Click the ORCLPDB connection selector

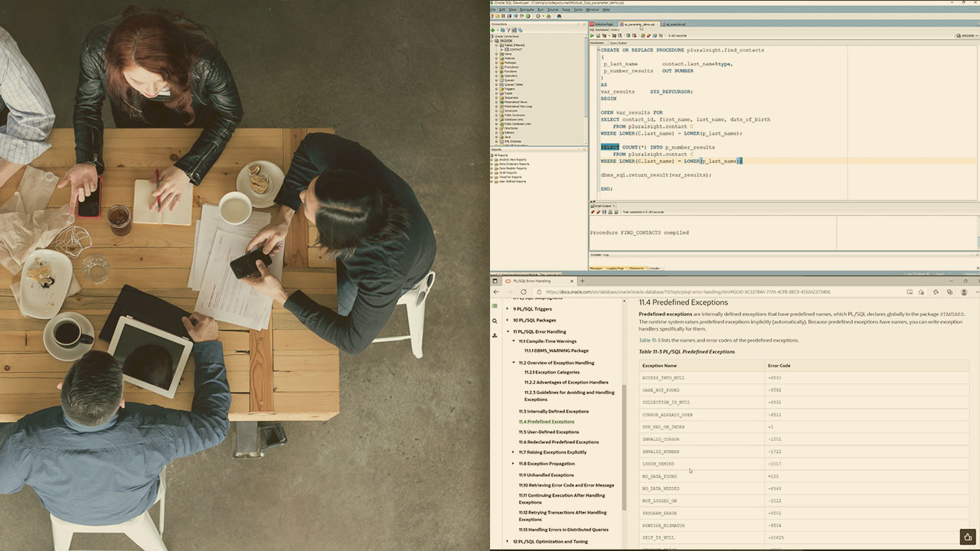pyautogui.click(x=968, y=35)
